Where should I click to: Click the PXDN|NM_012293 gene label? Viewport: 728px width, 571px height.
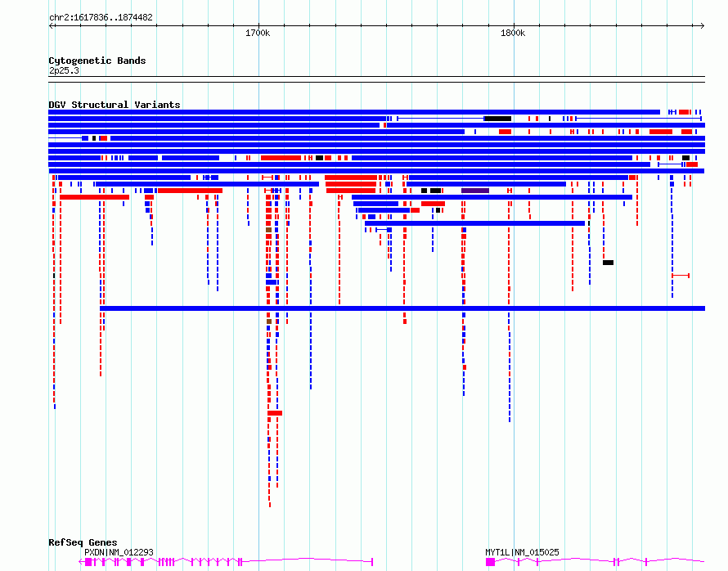pyautogui.click(x=119, y=552)
